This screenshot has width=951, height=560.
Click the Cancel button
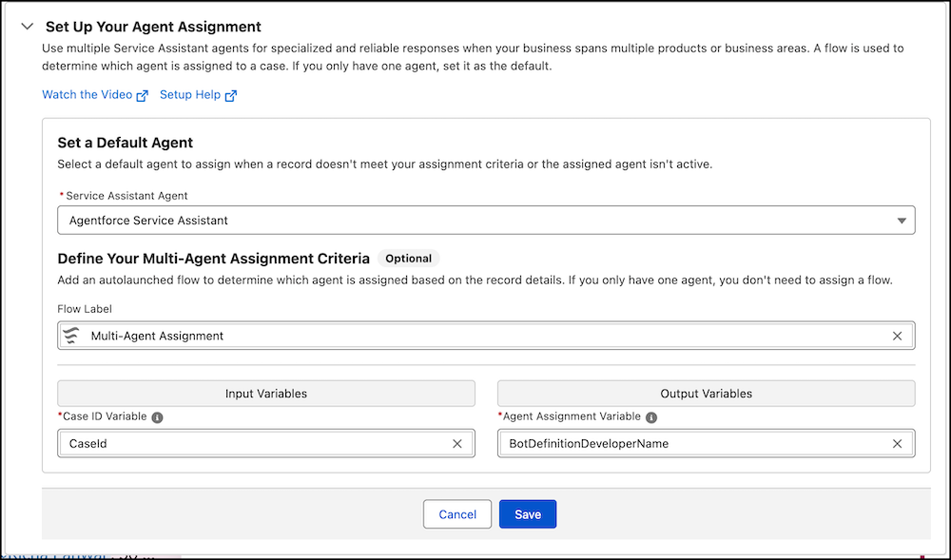coord(457,514)
